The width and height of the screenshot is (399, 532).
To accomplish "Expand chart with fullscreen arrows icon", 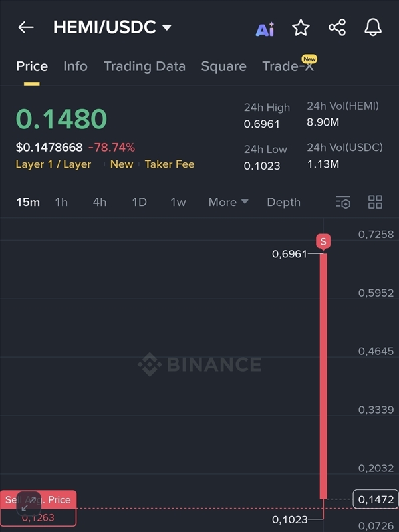I will click(28, 503).
